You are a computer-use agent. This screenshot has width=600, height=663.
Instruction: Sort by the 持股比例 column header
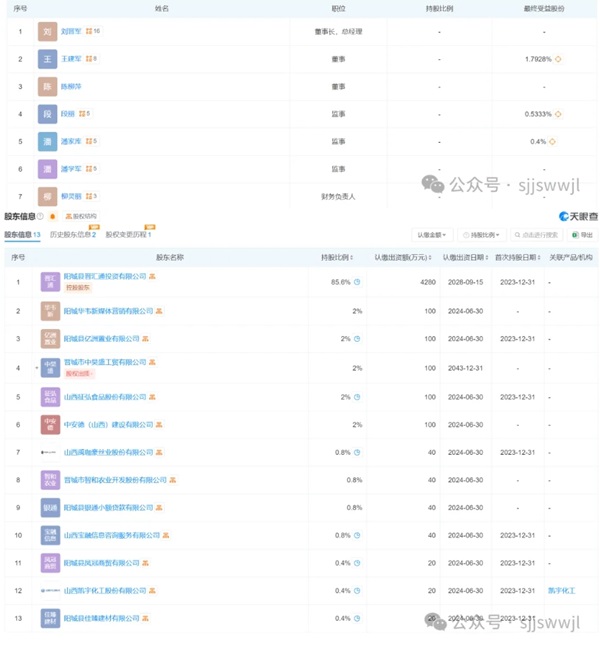click(337, 257)
